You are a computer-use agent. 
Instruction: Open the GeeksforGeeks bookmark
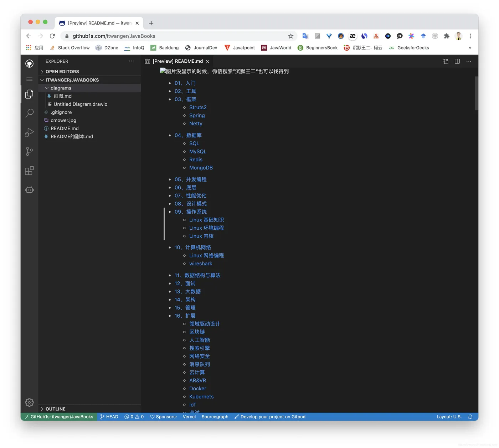click(409, 48)
